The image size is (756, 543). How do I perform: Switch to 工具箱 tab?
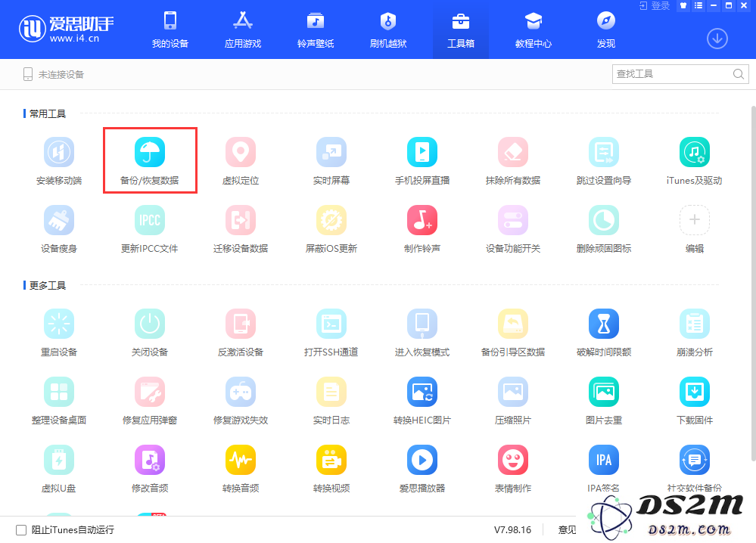[x=460, y=29]
